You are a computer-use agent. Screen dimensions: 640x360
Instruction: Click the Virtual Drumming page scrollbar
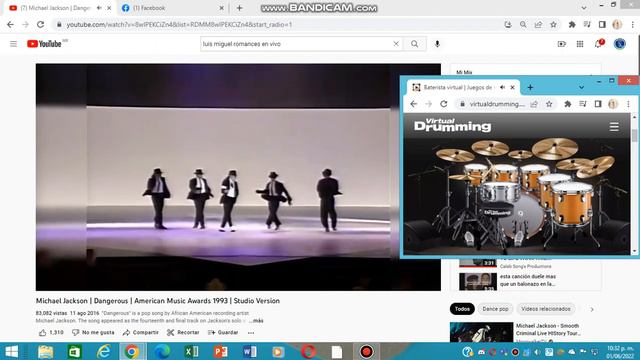[634, 136]
